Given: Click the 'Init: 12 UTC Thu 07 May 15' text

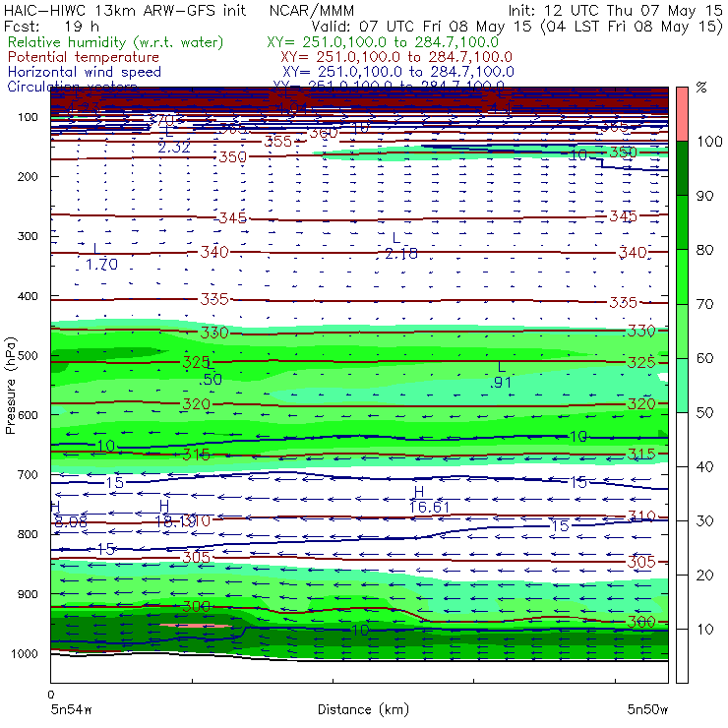Looking at the screenshot, I should (x=615, y=10).
